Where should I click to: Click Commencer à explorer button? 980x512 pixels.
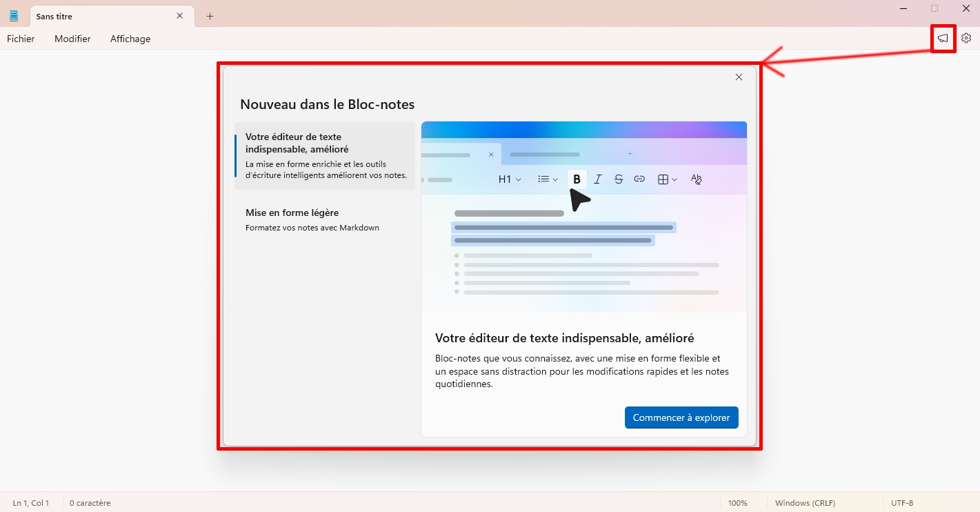(x=681, y=417)
